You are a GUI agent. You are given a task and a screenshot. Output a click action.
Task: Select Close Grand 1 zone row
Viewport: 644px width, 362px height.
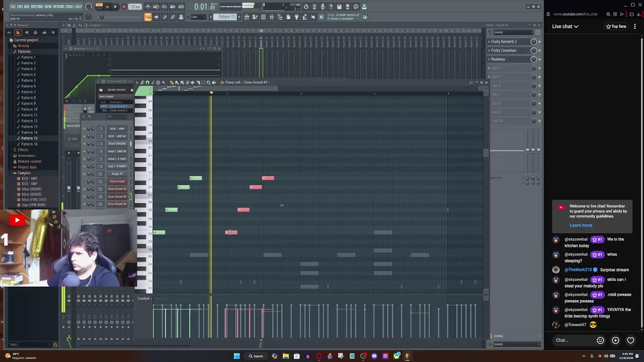(116, 107)
